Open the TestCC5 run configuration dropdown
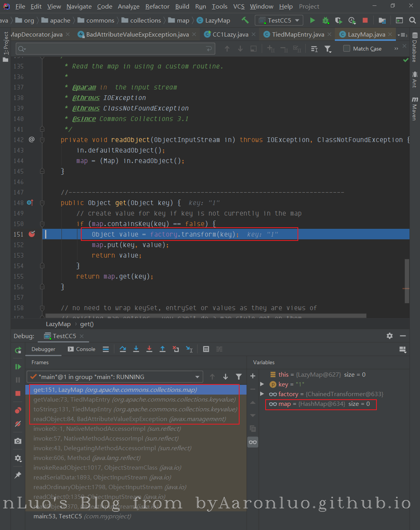The width and height of the screenshot is (420, 530). pos(279,20)
